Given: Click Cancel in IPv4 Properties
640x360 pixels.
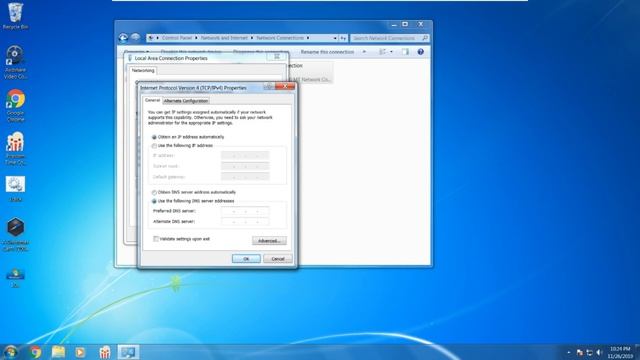Looking at the screenshot, I should pyautogui.click(x=278, y=259).
